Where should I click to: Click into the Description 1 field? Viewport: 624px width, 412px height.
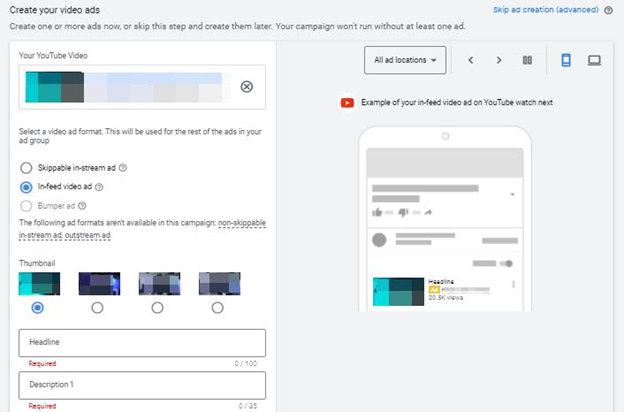(141, 385)
